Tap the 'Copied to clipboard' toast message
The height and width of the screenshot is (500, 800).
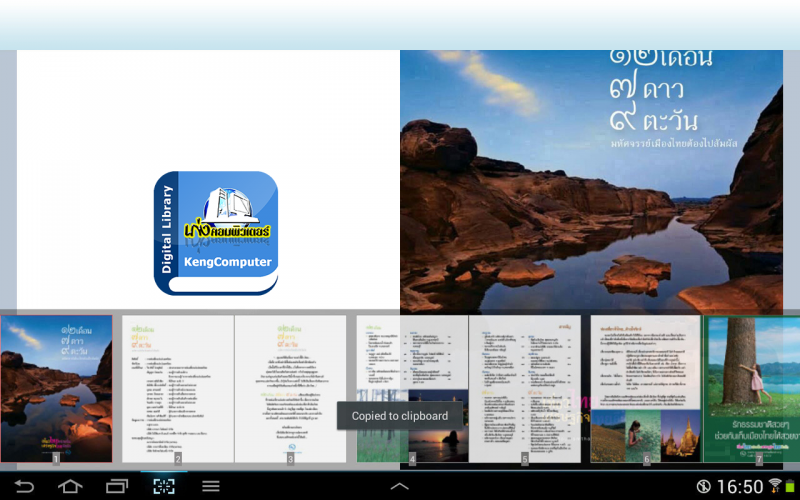click(x=400, y=416)
